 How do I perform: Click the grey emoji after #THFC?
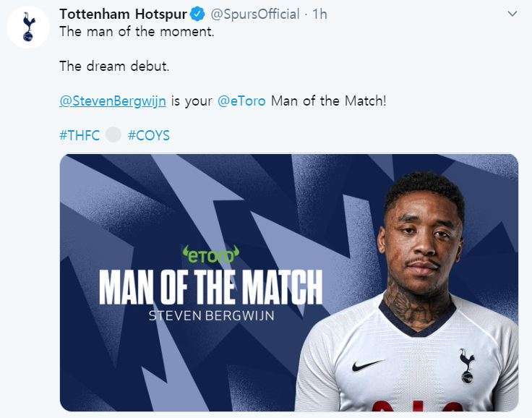click(x=113, y=135)
